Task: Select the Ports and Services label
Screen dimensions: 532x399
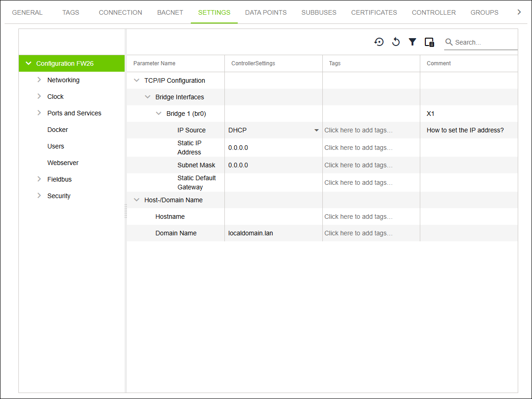Action: 74,114
